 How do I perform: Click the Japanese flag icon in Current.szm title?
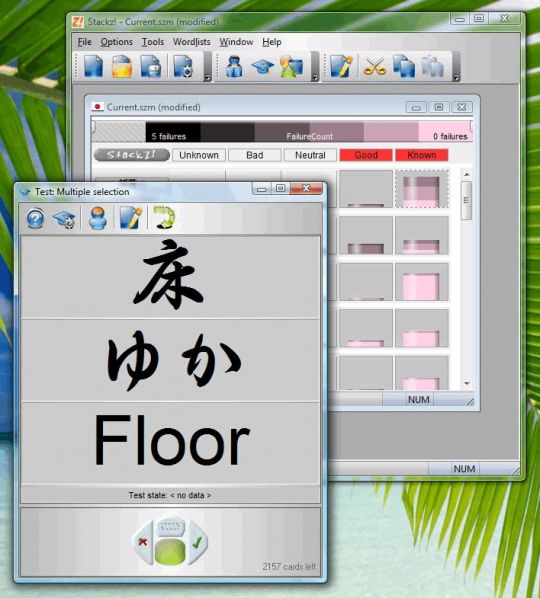[x=98, y=107]
